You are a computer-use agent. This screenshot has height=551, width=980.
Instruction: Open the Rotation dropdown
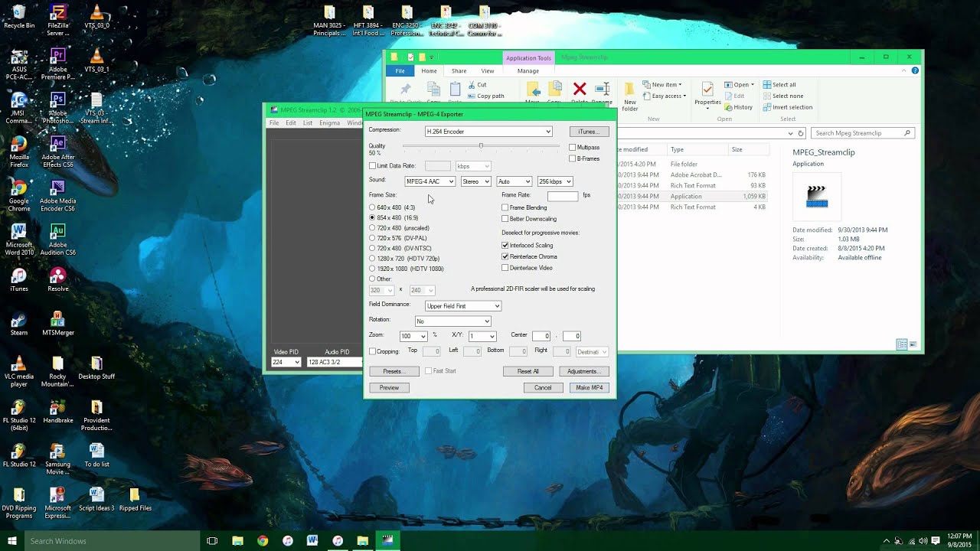pos(452,321)
